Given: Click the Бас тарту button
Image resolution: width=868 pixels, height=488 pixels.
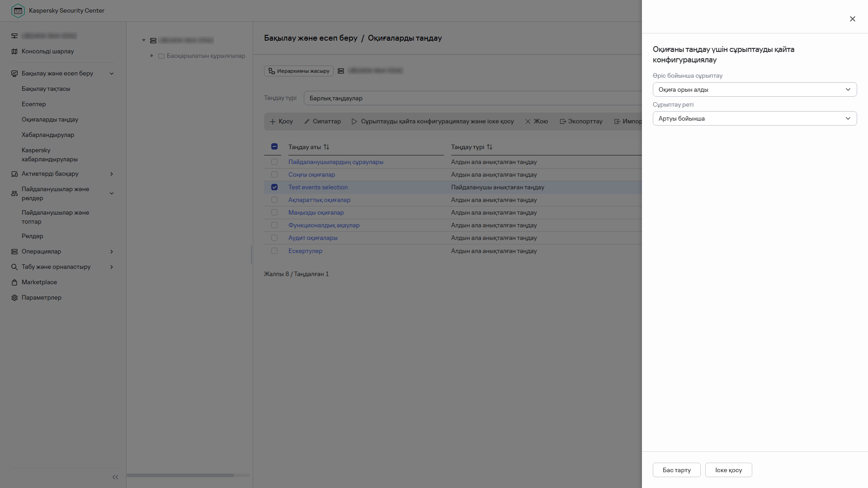Looking at the screenshot, I should pyautogui.click(x=676, y=470).
